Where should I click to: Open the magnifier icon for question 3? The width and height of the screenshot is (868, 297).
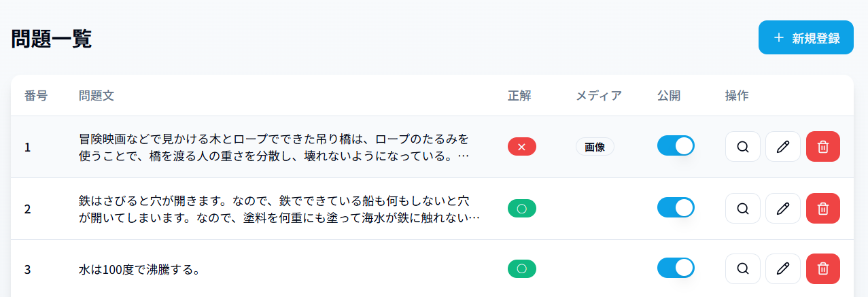(742, 268)
